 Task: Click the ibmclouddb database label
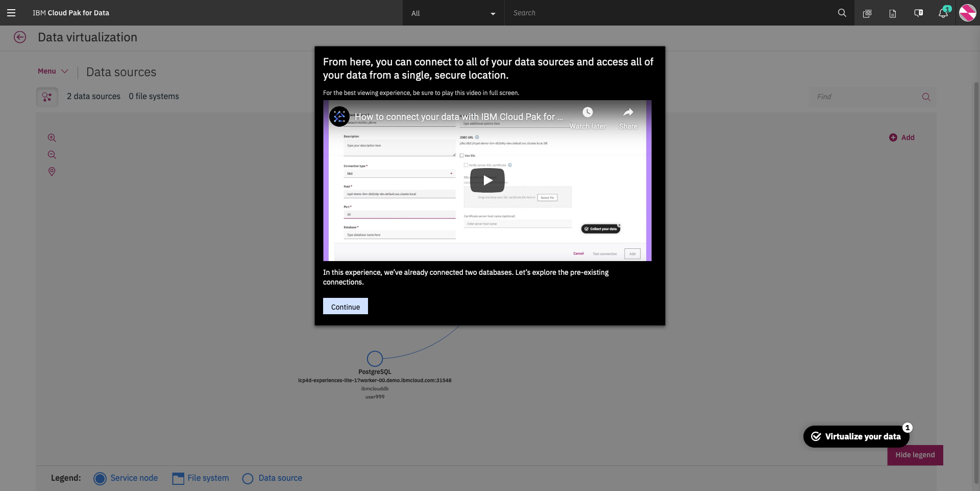375,389
